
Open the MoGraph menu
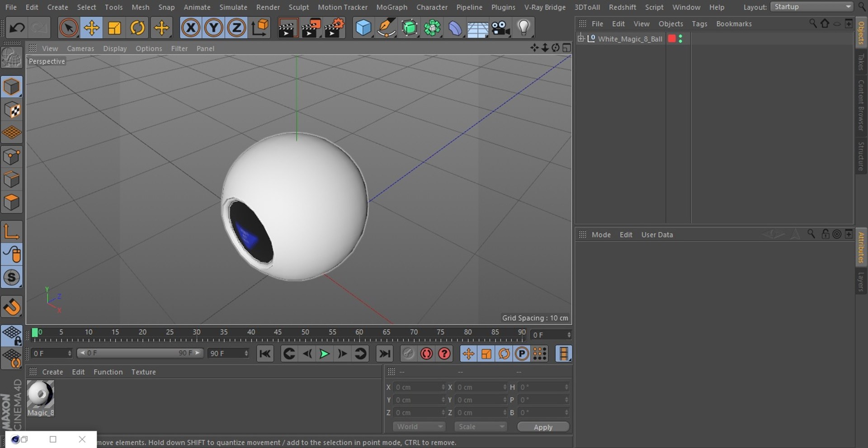pos(392,7)
